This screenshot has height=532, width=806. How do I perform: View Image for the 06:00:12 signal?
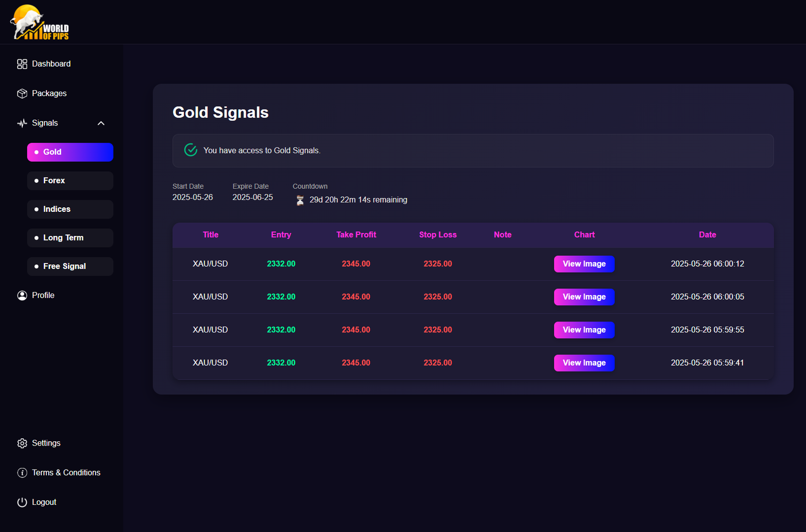(584, 264)
